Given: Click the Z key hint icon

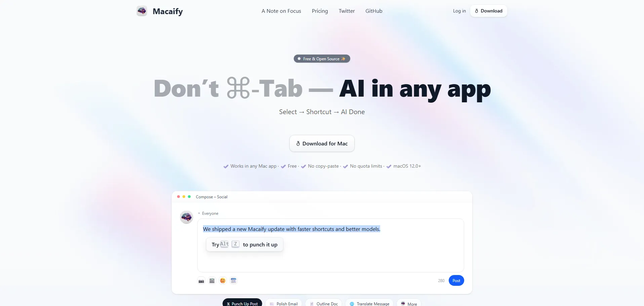Looking at the screenshot, I should 236,244.
